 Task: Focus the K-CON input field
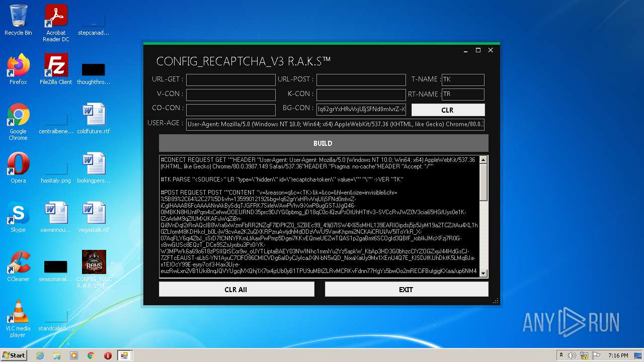click(361, 95)
